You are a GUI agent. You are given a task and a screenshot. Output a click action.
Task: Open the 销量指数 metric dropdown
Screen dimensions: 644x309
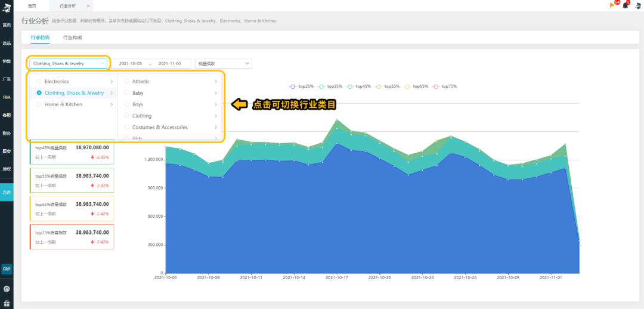(x=224, y=63)
